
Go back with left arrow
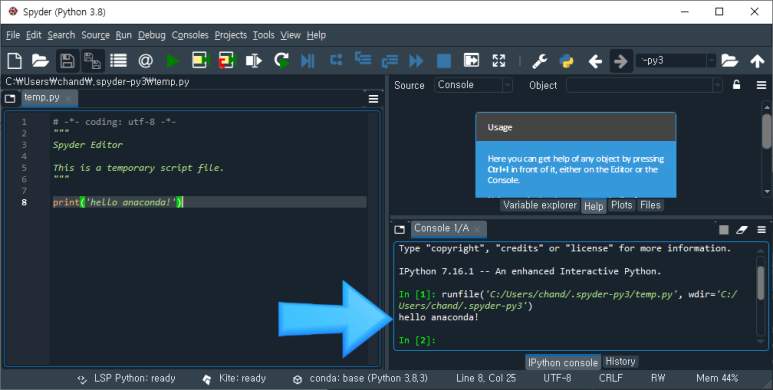pos(595,61)
